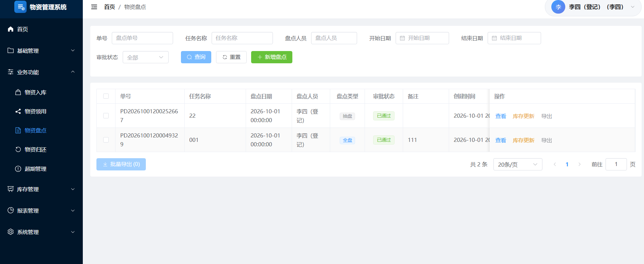This screenshot has width=644, height=264.
Task: Open the 20条/页 page size dropdown
Action: 518,164
